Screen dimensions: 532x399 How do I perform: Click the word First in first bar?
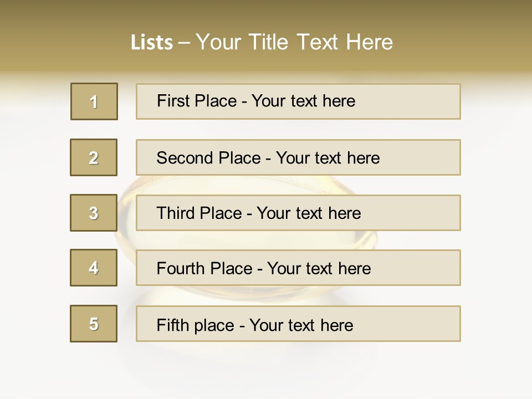pos(172,101)
